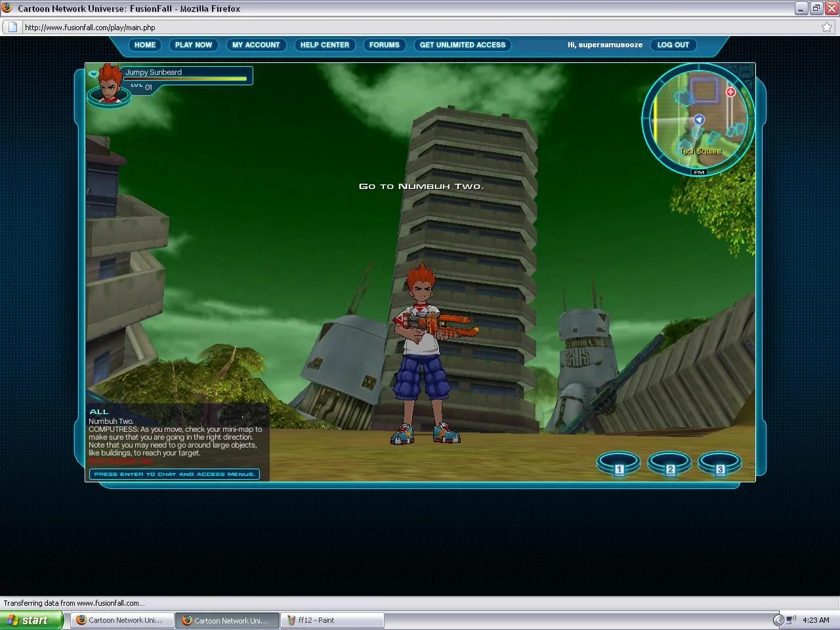The height and width of the screenshot is (630, 840).
Task: Click the character health bar
Action: pyautogui.click(x=186, y=79)
